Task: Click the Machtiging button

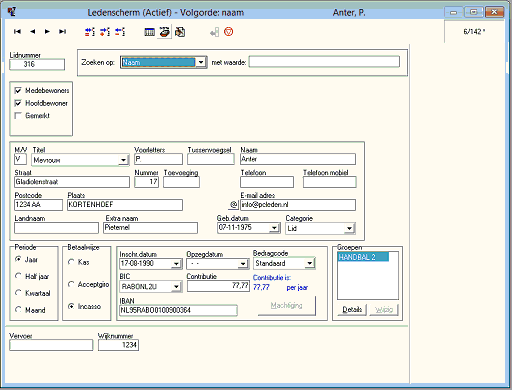Action: (287, 305)
